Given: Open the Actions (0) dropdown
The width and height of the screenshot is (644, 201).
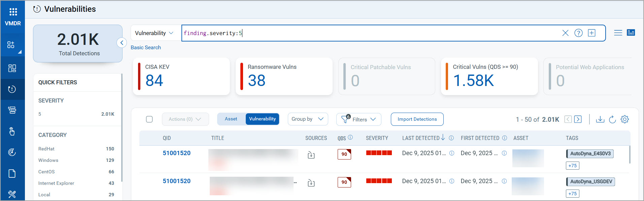Looking at the screenshot, I should [185, 119].
